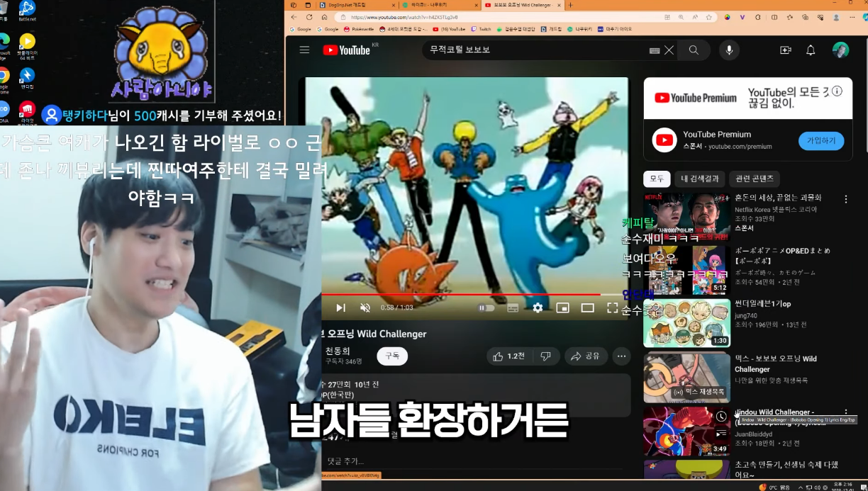The width and height of the screenshot is (868, 491).
Task: Open the (16) YouTube bookmark
Action: coord(449,29)
